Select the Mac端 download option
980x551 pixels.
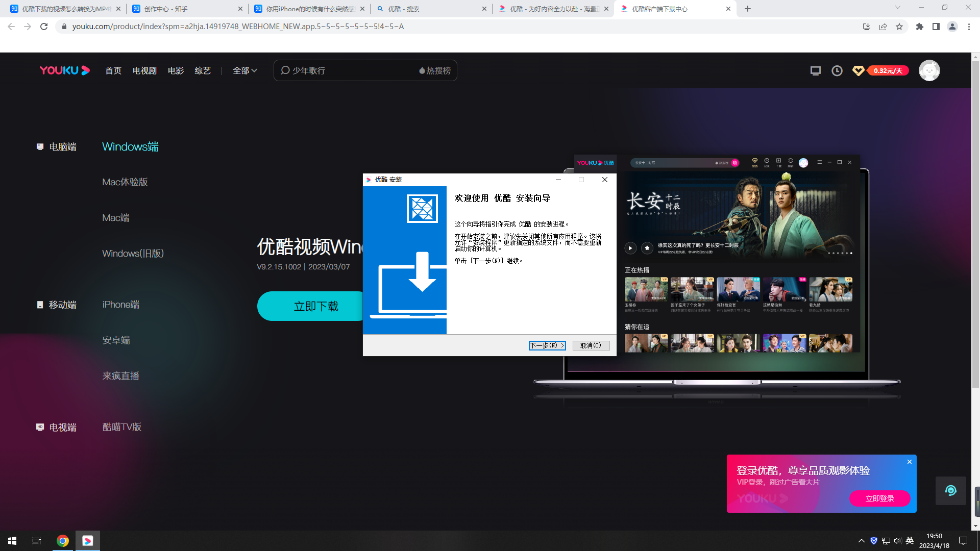[x=116, y=218]
